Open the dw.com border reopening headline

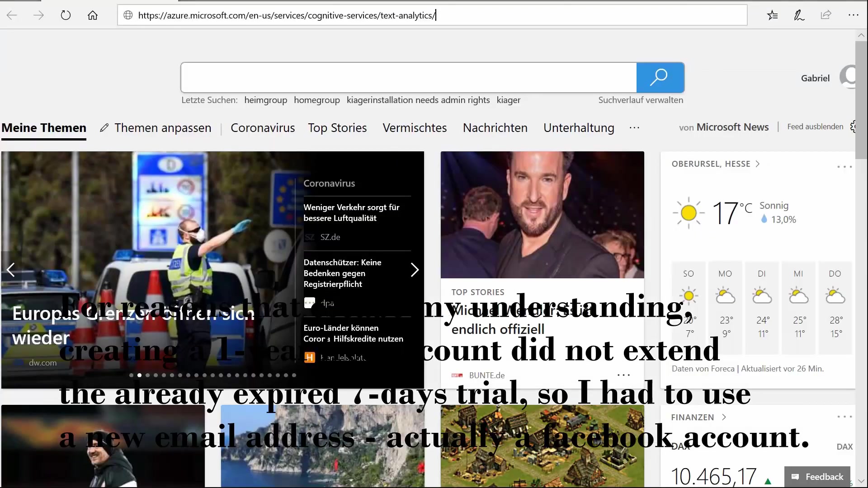coord(133,325)
